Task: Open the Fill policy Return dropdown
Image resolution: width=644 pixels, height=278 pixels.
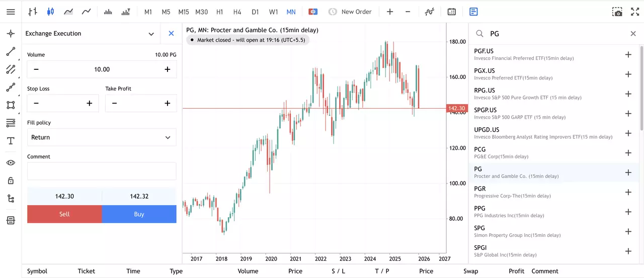Action: (102, 137)
